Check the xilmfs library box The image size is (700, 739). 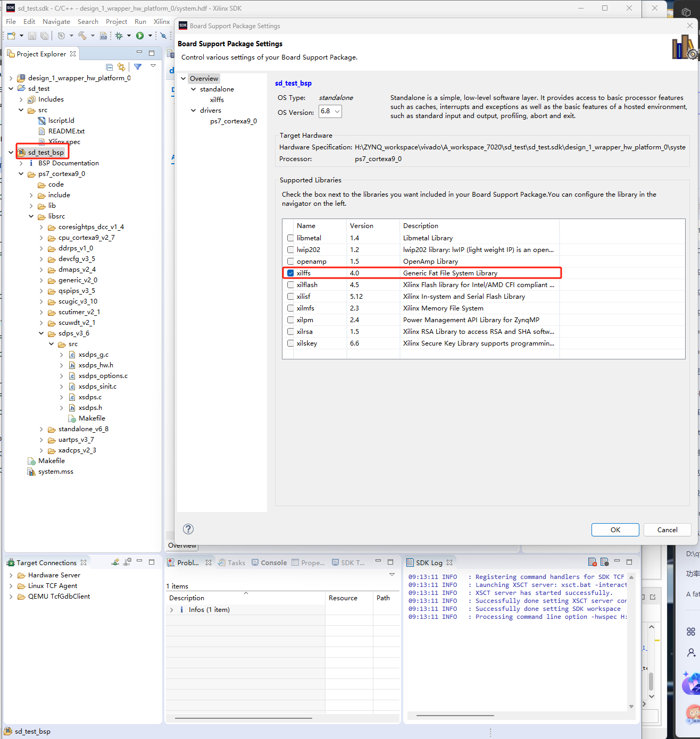pyautogui.click(x=290, y=308)
